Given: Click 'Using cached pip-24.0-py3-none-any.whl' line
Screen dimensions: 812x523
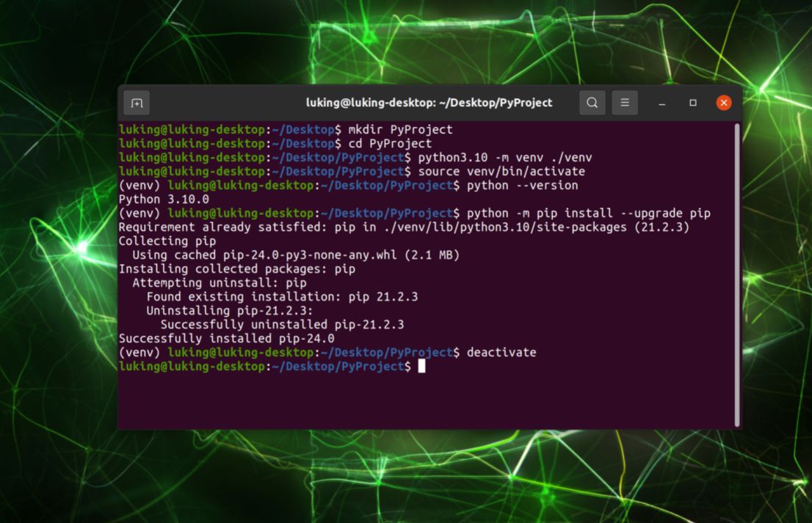Looking at the screenshot, I should (x=296, y=255).
